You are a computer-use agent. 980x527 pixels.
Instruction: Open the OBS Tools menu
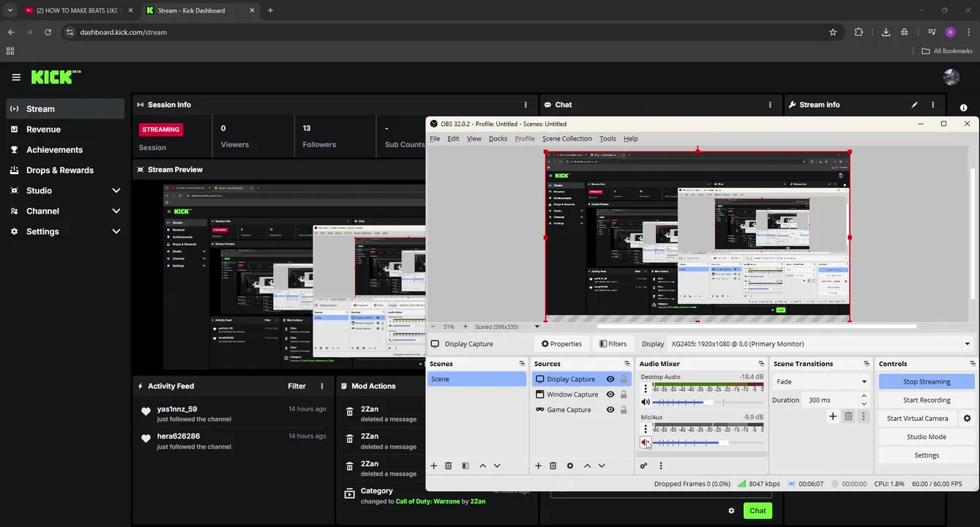click(607, 138)
